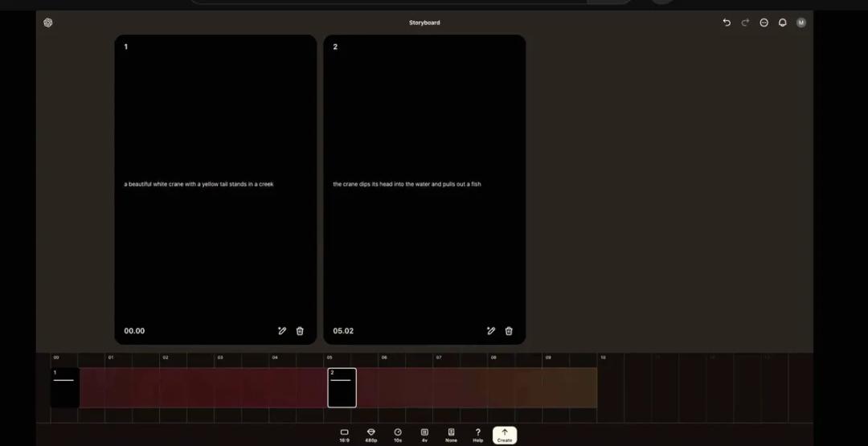This screenshot has width=868, height=446.
Task: Open the more options ellipsis menu
Action: tap(764, 23)
